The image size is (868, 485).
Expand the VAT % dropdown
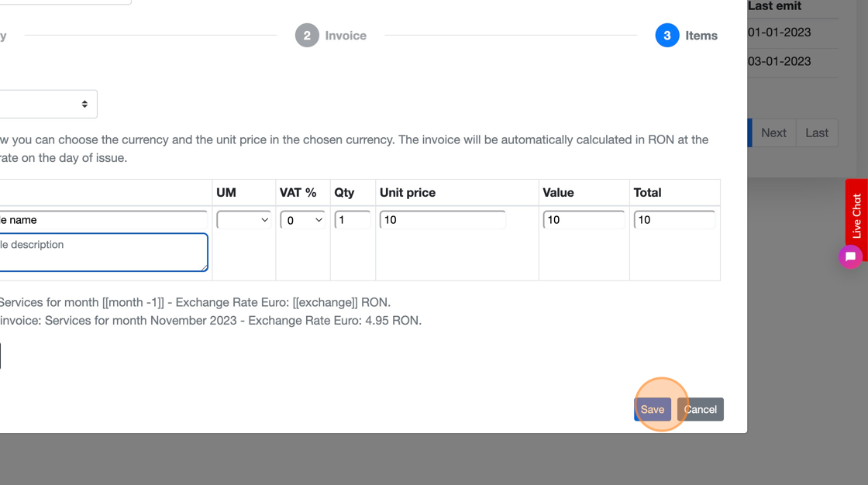302,220
